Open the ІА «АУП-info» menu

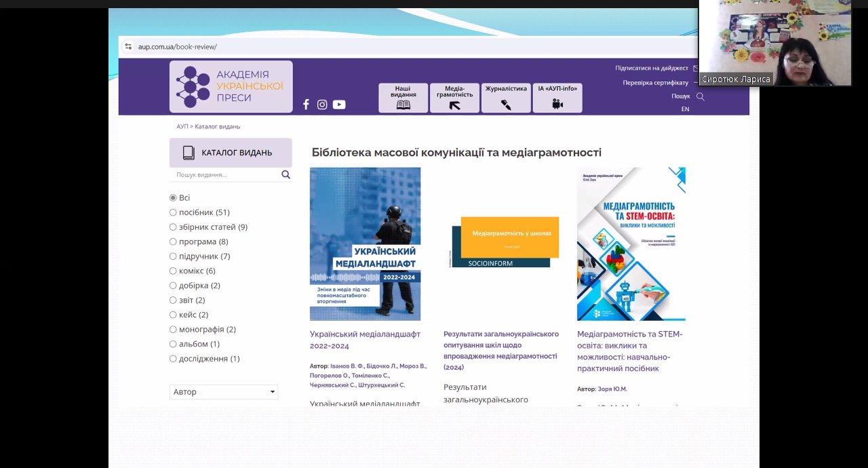pyautogui.click(x=557, y=98)
